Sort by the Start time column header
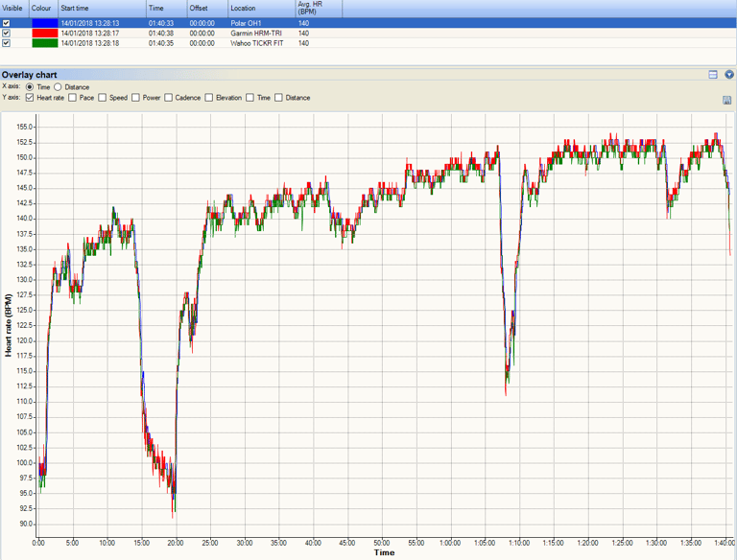Screen dimensions: 737x560 [102, 9]
